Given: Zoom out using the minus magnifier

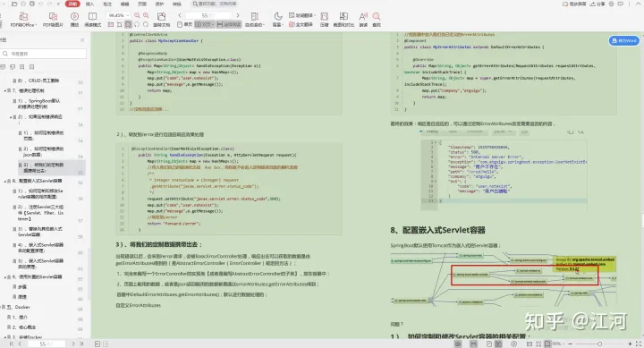Looking at the screenshot, I should [x=137, y=15].
